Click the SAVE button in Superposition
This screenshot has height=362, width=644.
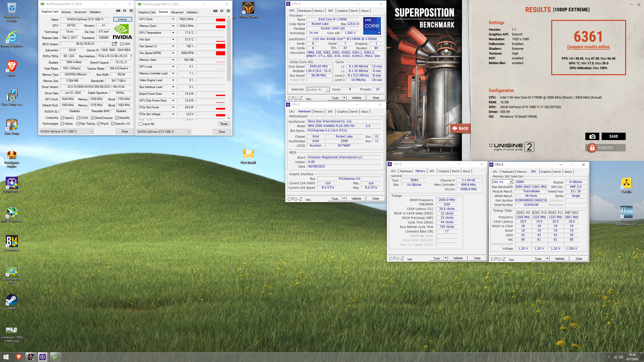pos(613,136)
